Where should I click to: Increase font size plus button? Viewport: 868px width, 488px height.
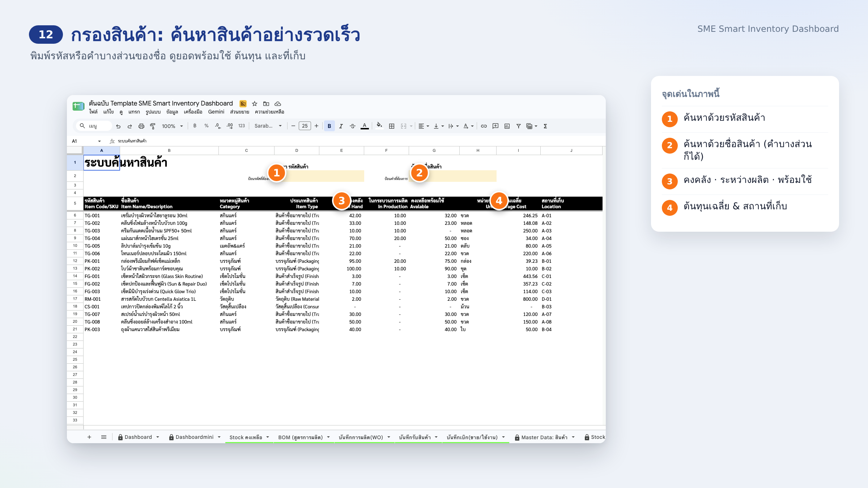[x=316, y=126]
